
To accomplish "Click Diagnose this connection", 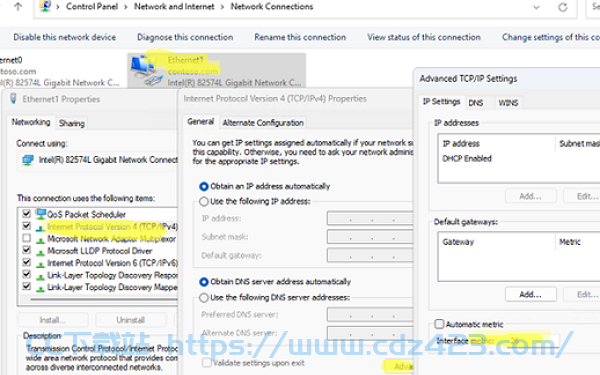I will pyautogui.click(x=185, y=37).
